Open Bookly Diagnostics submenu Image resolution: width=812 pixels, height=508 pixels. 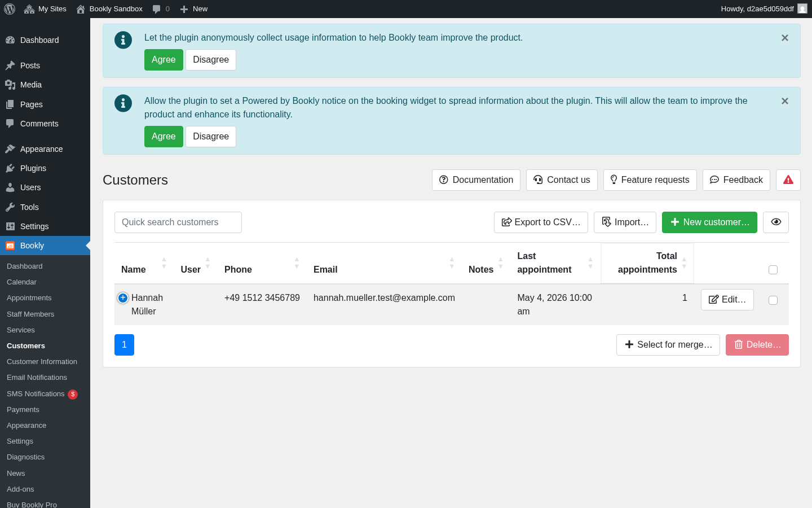pyautogui.click(x=45, y=457)
